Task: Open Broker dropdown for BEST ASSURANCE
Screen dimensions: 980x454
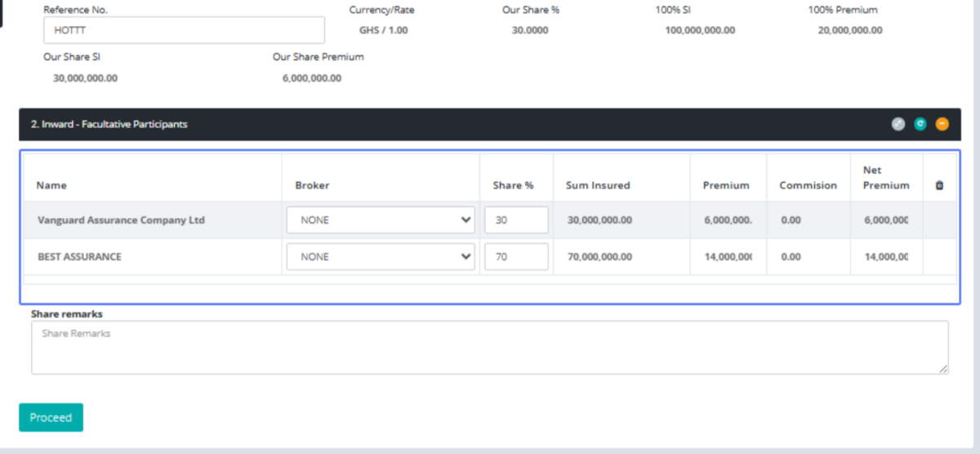Action: (x=381, y=256)
